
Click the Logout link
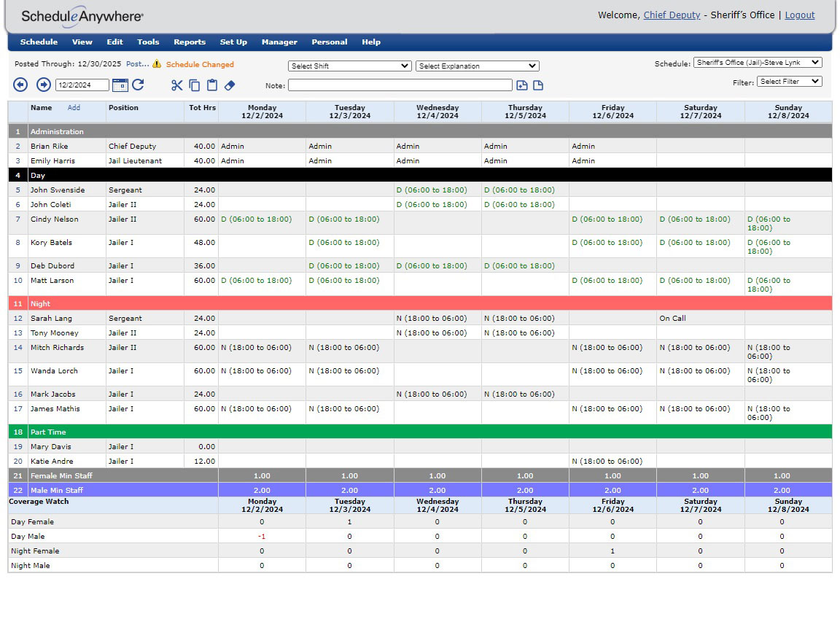click(800, 15)
